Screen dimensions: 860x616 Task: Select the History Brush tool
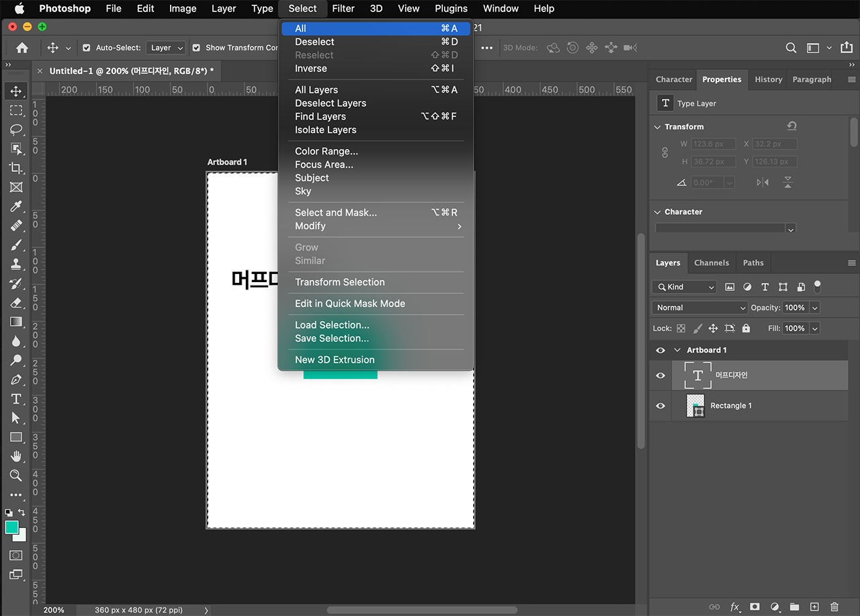coord(16,283)
